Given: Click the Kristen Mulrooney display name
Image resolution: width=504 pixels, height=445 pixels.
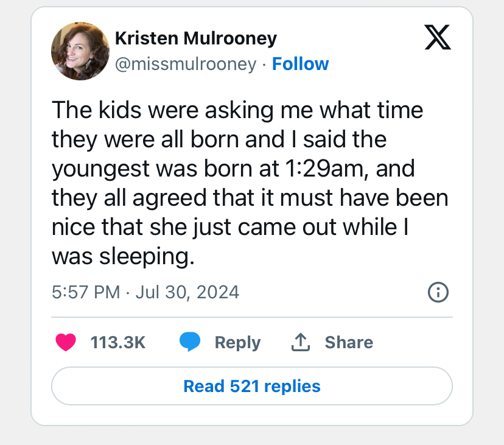Looking at the screenshot, I should point(195,39).
